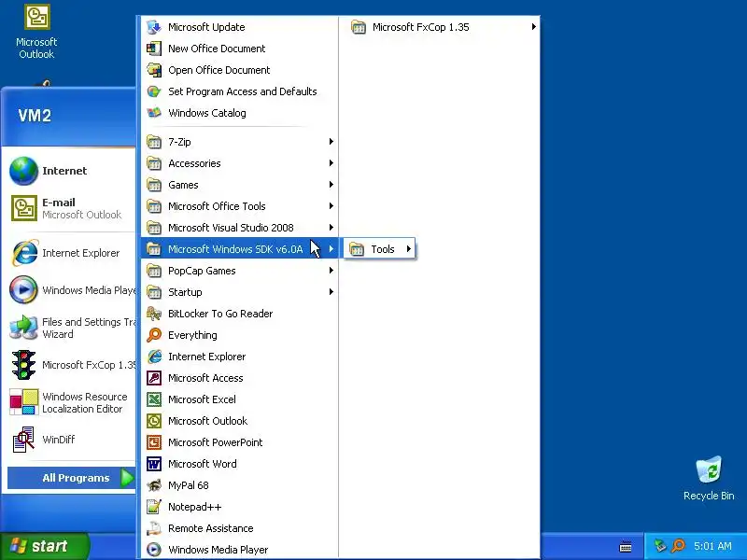Click Internet Explorer icon in Start menu left pane

(24, 253)
